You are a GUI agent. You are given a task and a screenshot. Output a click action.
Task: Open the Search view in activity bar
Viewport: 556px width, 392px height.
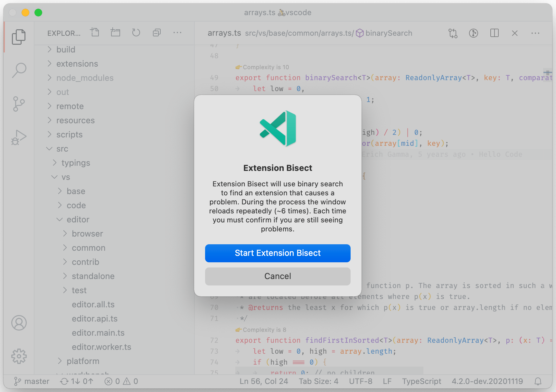click(19, 70)
